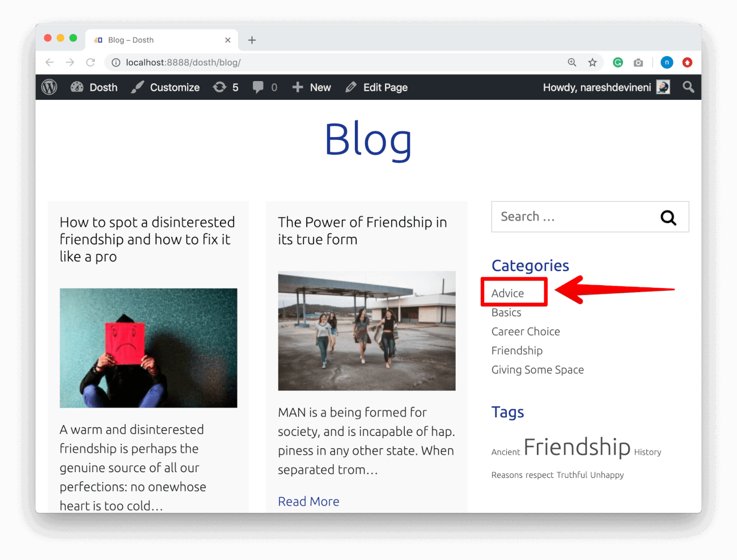Open the Advice category link
This screenshot has height=560, width=737.
[x=507, y=292]
